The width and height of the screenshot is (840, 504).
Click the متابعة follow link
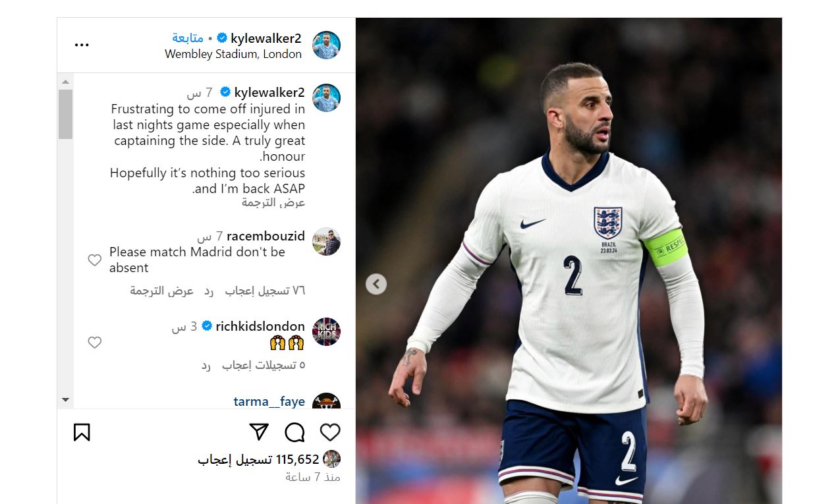coord(188,38)
